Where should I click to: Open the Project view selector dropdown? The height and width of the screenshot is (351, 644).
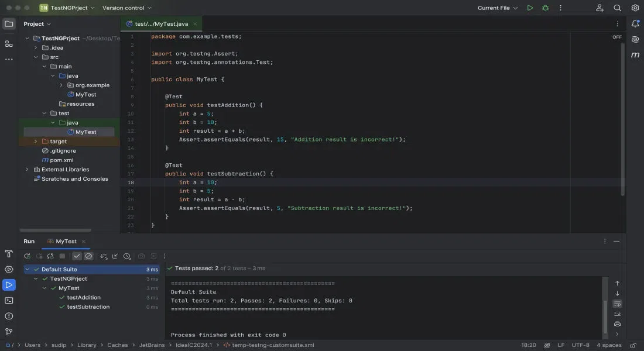point(37,24)
